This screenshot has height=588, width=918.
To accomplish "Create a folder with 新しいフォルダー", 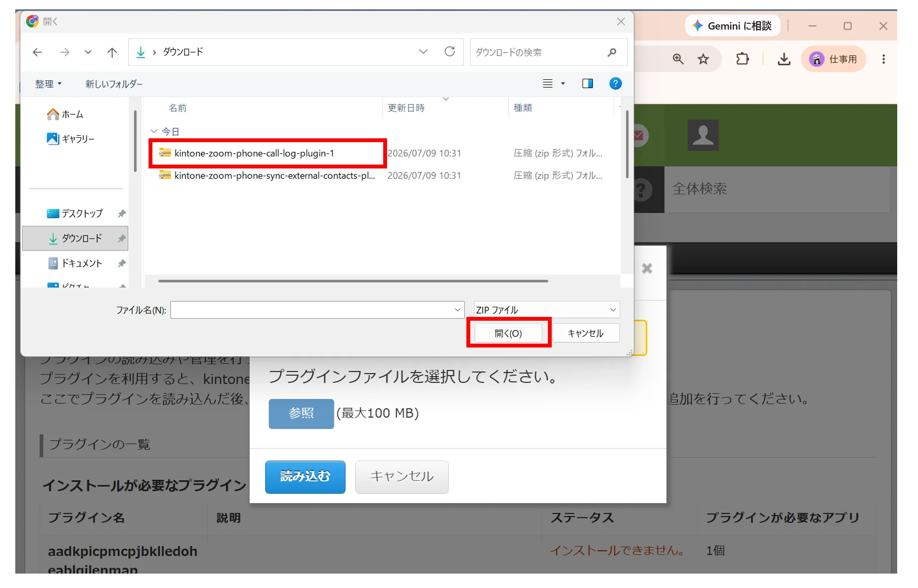I will coord(114,84).
